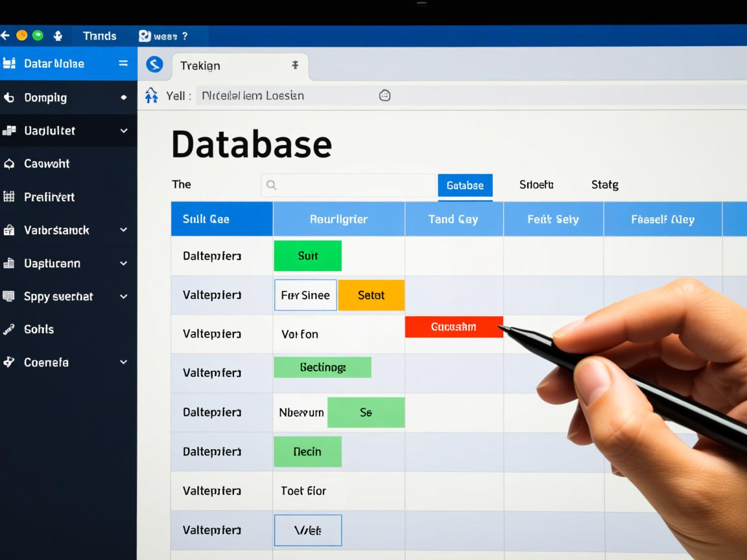The image size is (747, 560).
Task: Switch to the Trekian tab
Action: click(201, 65)
